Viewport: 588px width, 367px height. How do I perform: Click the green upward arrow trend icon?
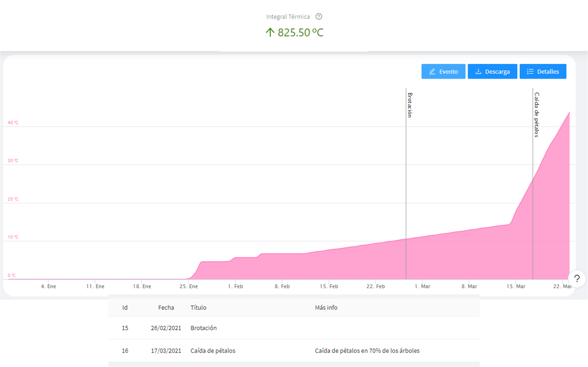270,32
